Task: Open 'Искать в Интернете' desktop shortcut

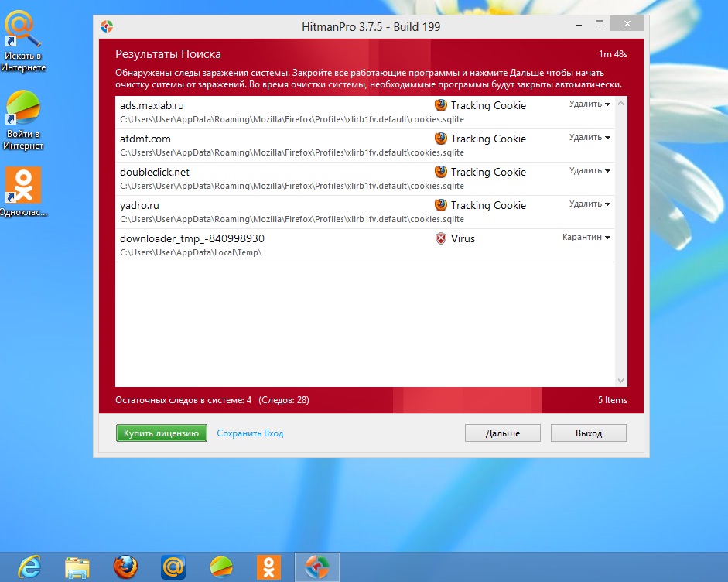Action: coord(23,42)
